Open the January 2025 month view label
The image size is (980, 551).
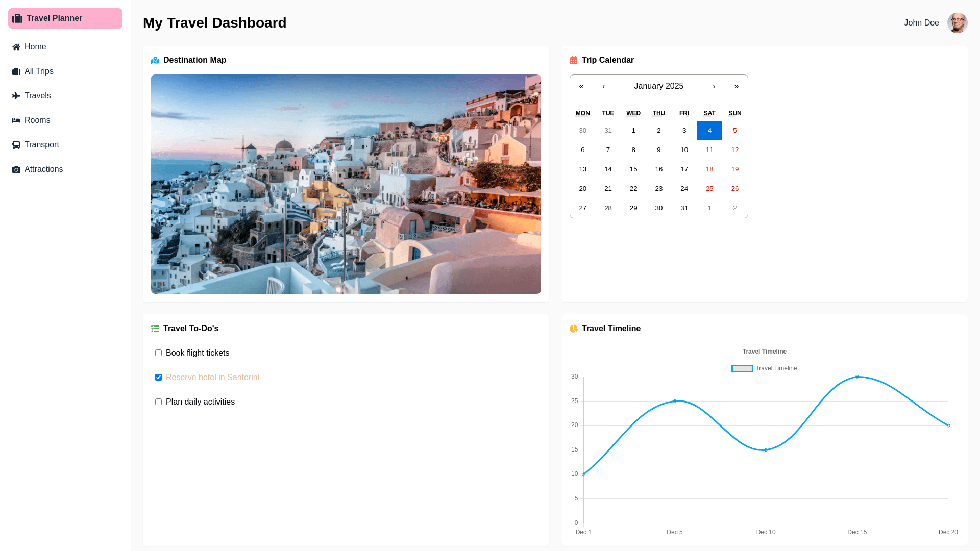pyautogui.click(x=658, y=86)
